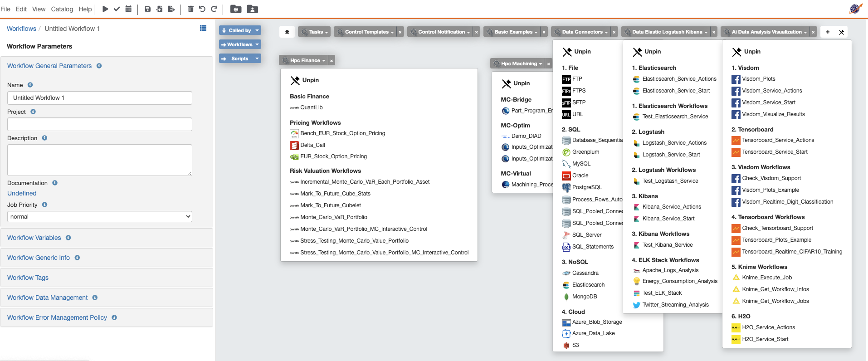Image resolution: width=868 pixels, height=361 pixels.
Task: Click the Save workflow floppy disk icon
Action: click(x=147, y=9)
